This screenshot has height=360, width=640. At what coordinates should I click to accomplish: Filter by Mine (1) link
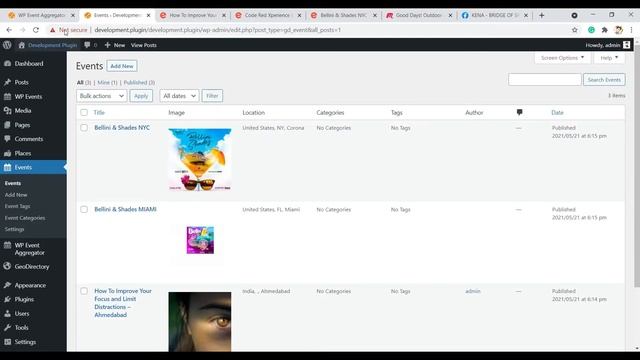click(107, 82)
